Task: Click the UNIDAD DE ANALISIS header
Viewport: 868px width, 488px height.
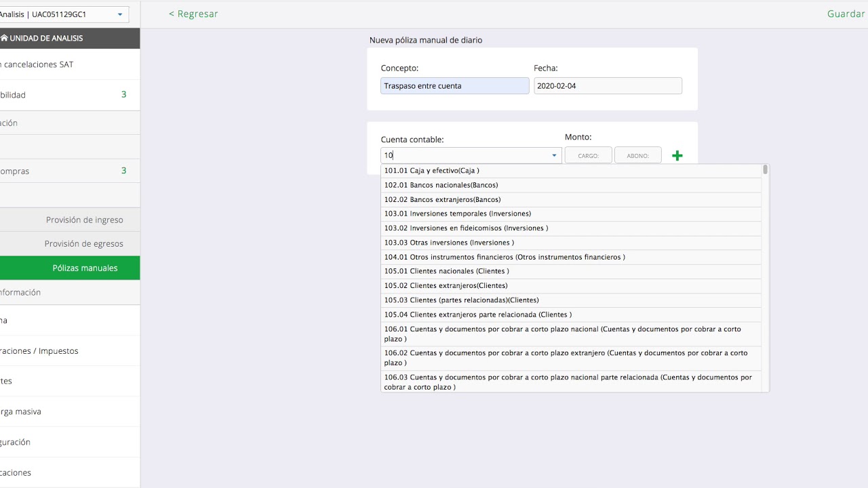Action: coord(70,39)
